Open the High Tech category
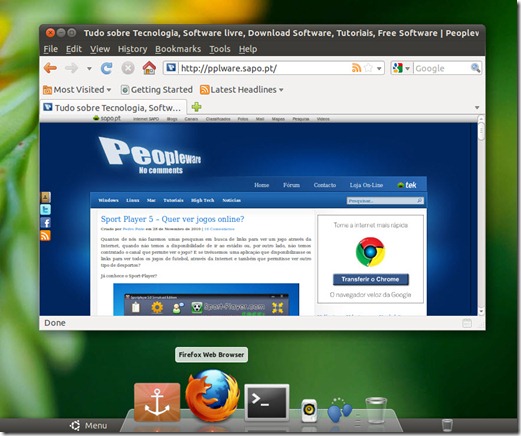 click(202, 200)
